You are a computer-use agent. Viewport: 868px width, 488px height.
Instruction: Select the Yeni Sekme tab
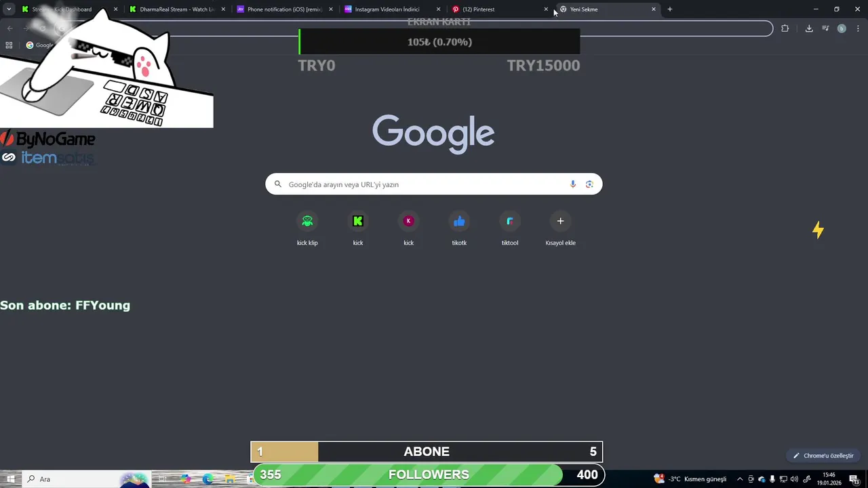click(608, 9)
